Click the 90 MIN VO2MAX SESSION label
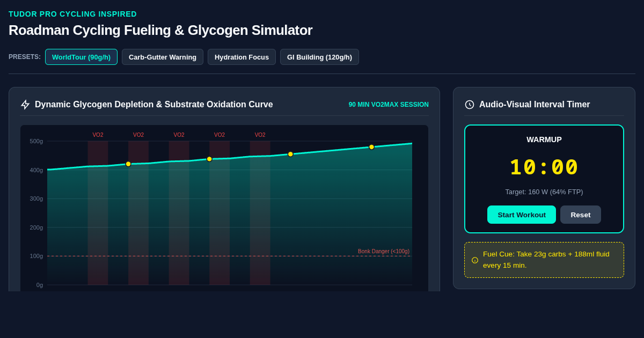The width and height of the screenshot is (644, 338). click(389, 105)
